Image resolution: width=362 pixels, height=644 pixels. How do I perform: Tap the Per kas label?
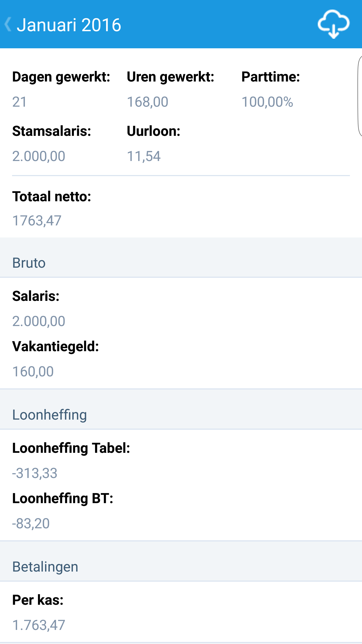38,600
